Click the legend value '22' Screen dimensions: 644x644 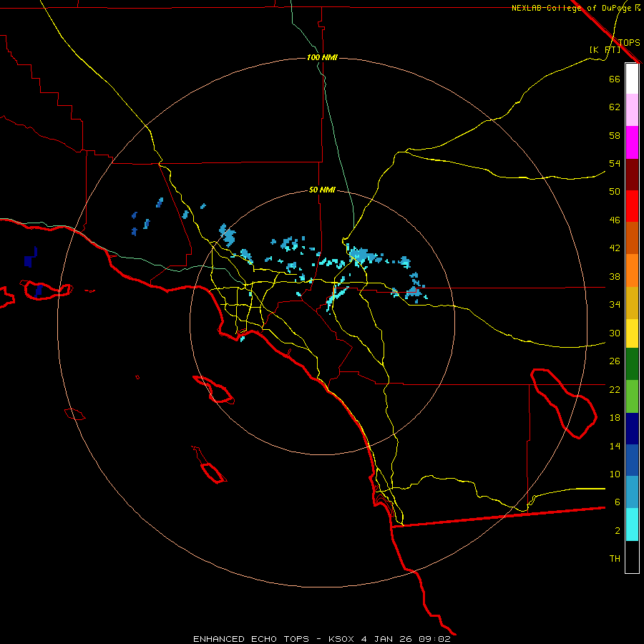point(615,389)
